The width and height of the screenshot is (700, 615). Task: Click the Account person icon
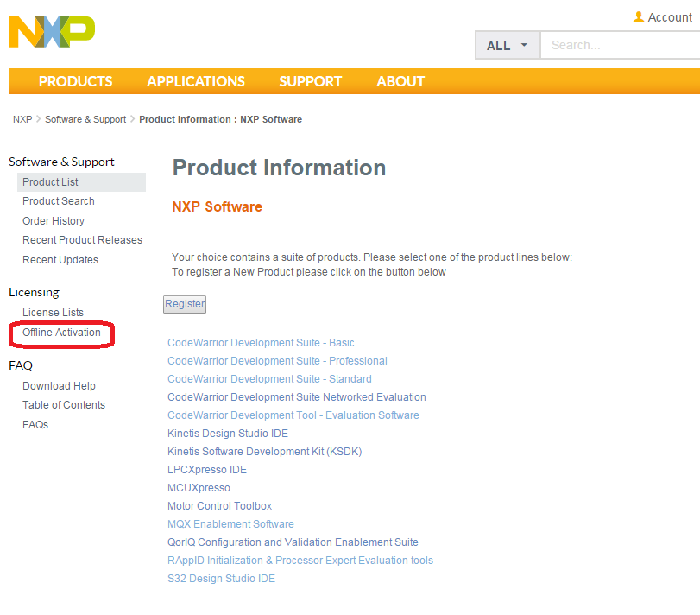pos(639,17)
